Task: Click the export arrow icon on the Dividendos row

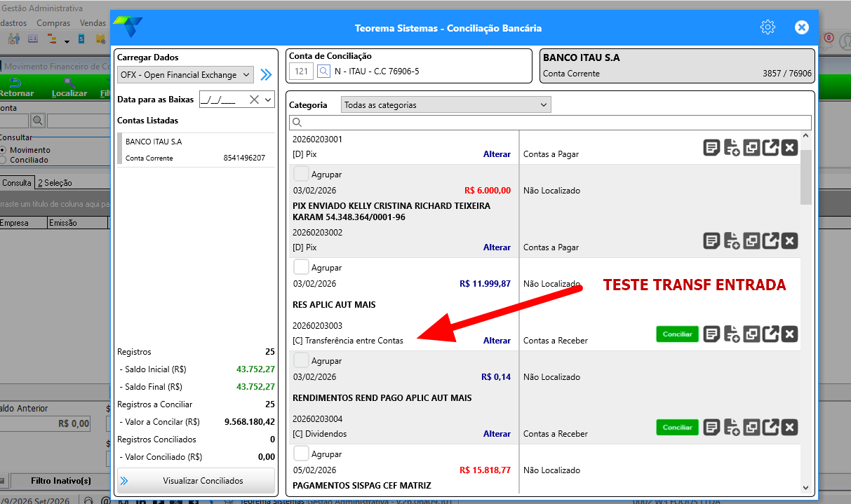Action: [x=770, y=427]
